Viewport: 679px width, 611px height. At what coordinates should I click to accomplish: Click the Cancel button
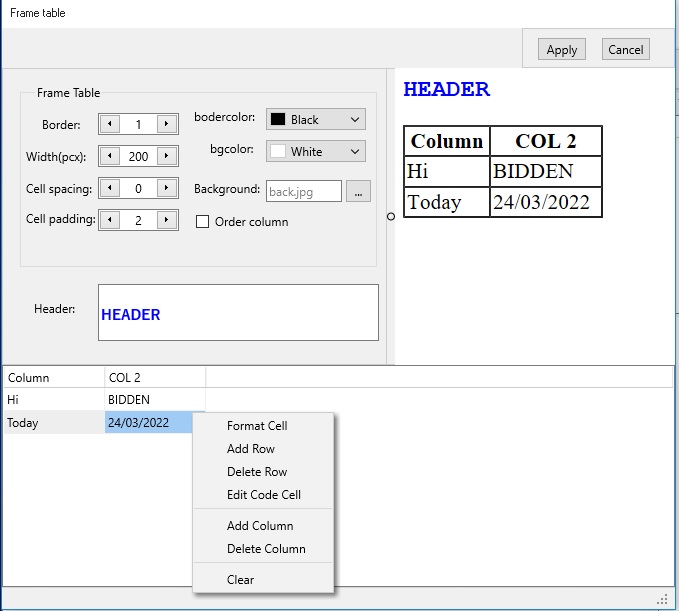625,50
